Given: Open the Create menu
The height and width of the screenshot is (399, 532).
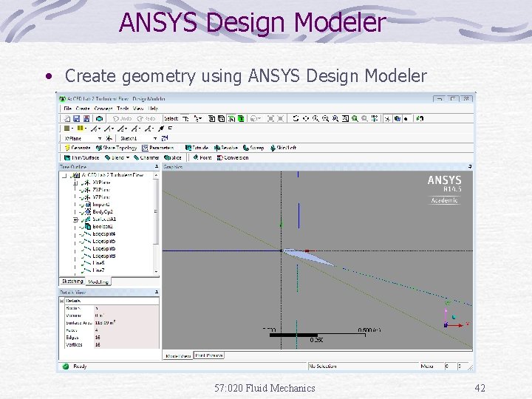Looking at the screenshot, I should pos(83,109).
